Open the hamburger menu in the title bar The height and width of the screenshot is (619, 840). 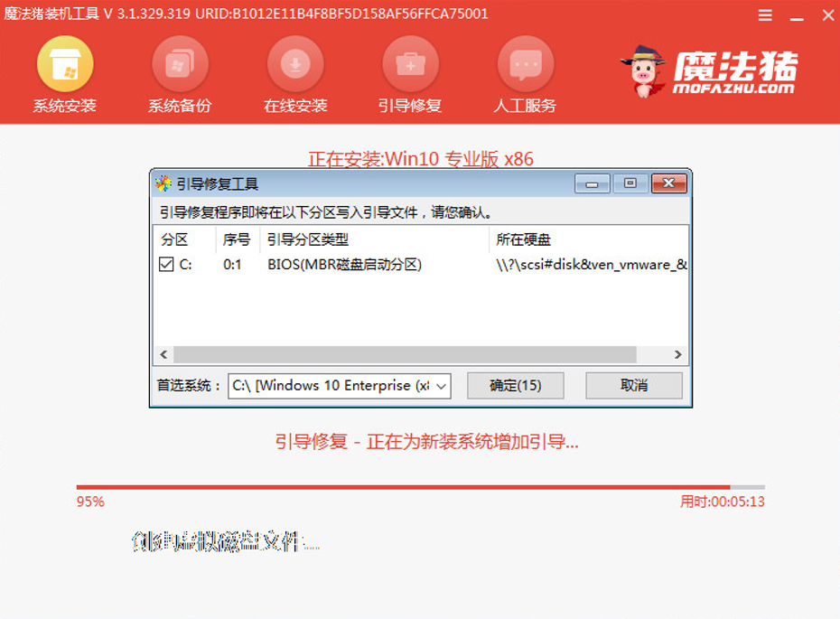click(764, 14)
